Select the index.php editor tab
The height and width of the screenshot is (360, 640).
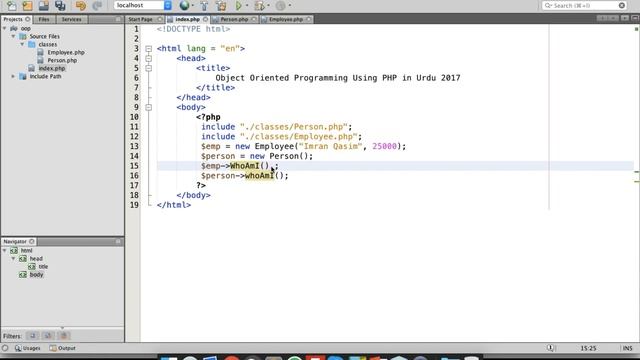[187, 19]
